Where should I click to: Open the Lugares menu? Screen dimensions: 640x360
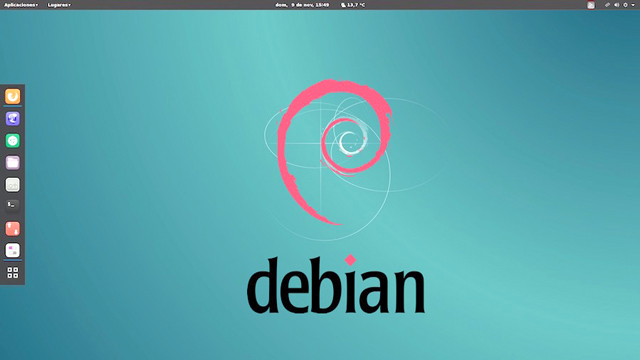(59, 5)
